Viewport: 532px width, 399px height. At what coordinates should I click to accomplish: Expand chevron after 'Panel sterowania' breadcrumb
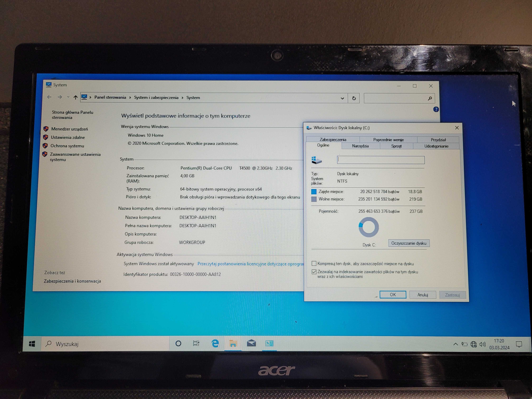click(130, 97)
